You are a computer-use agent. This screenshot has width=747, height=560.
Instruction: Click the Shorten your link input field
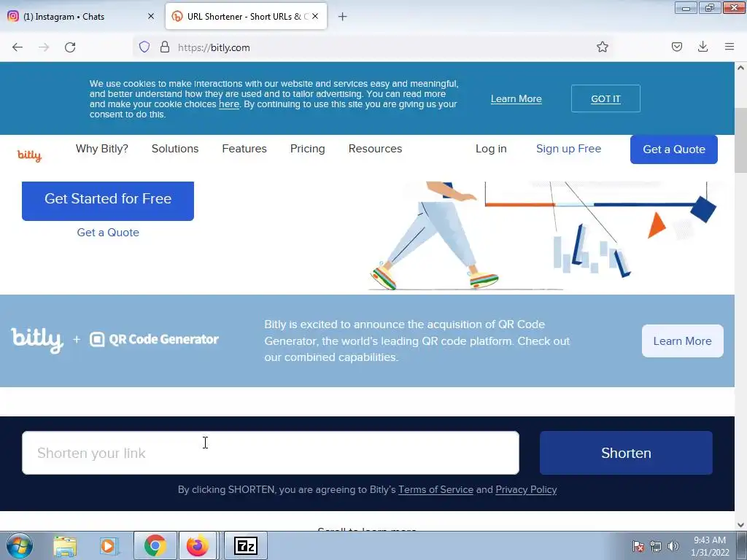point(270,453)
